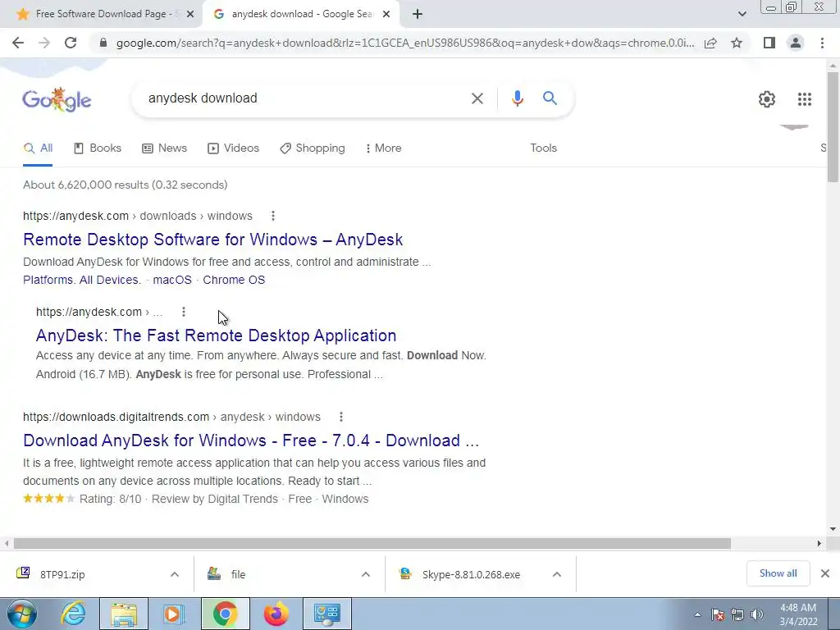This screenshot has width=840, height=630.
Task: Bookmark this page with the star
Action: [x=737, y=43]
